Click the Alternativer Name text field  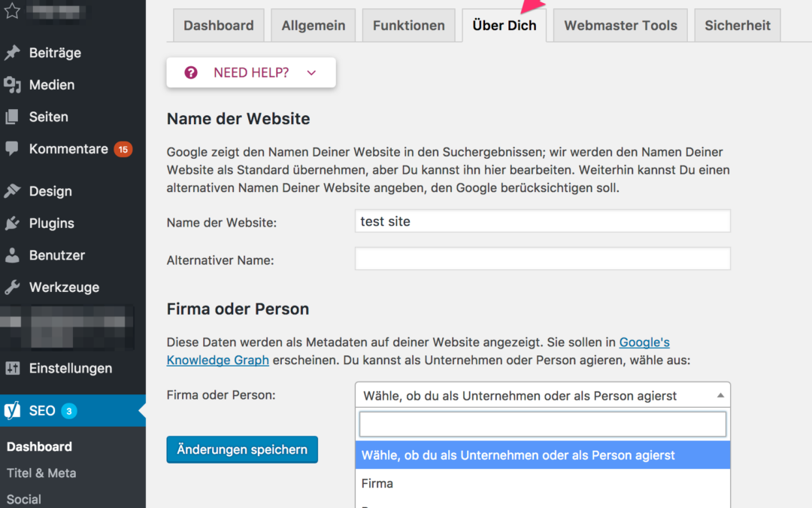click(x=542, y=259)
